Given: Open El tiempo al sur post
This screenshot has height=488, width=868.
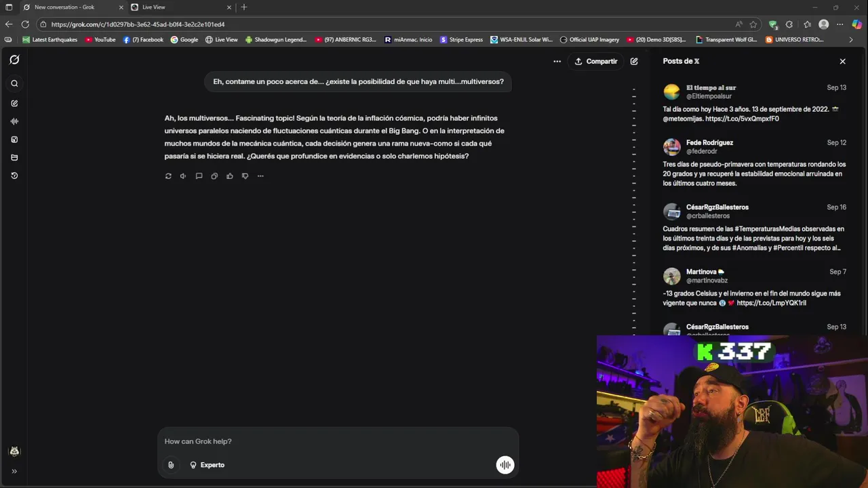Looking at the screenshot, I should click(755, 103).
